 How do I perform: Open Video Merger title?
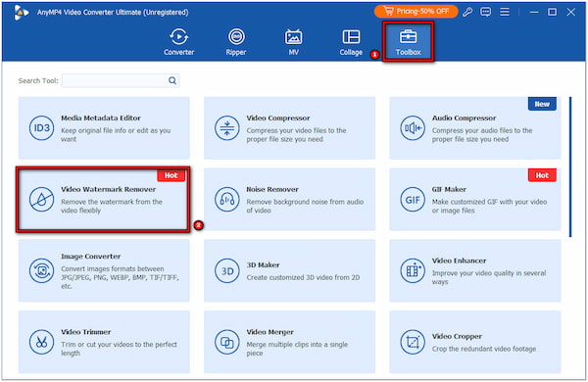click(x=270, y=332)
